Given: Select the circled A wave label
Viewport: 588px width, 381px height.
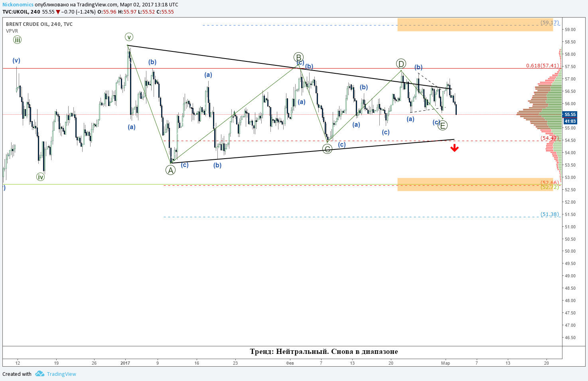Looking at the screenshot, I should tap(170, 170).
